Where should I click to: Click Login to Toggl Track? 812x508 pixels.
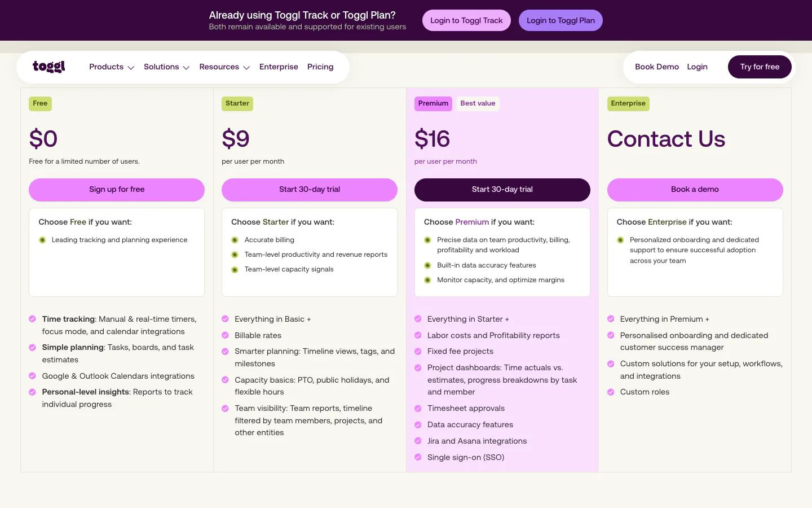pyautogui.click(x=466, y=20)
